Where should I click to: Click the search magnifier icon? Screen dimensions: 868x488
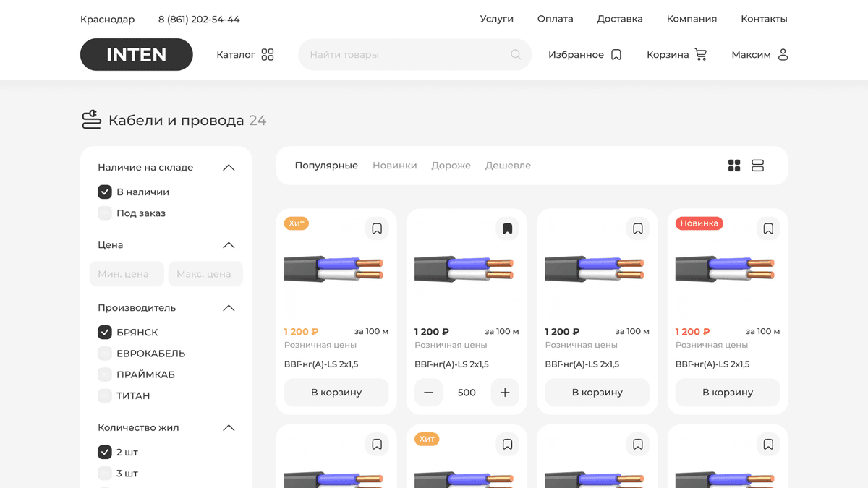[516, 55]
